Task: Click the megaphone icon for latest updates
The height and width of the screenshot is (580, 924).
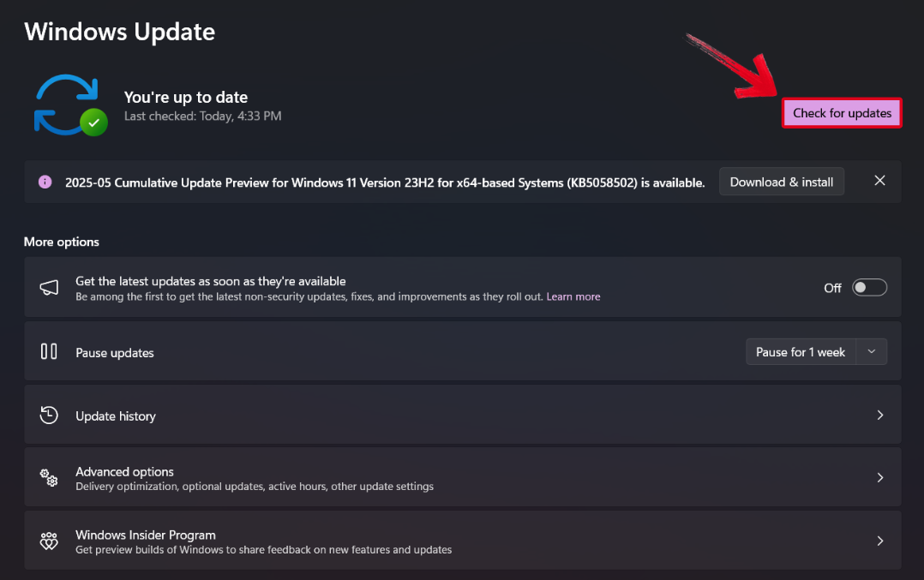Action: 49,287
